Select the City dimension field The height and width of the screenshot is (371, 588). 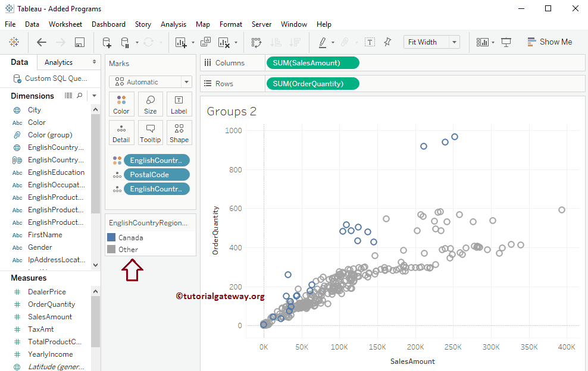coord(34,110)
